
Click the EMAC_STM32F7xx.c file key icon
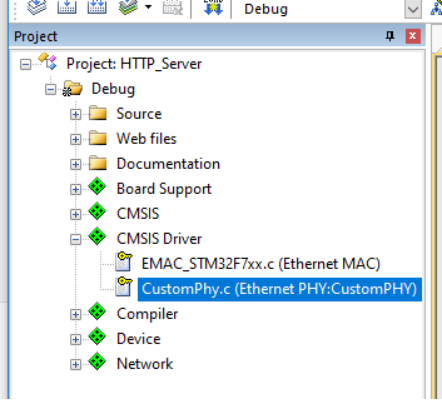[x=124, y=261]
